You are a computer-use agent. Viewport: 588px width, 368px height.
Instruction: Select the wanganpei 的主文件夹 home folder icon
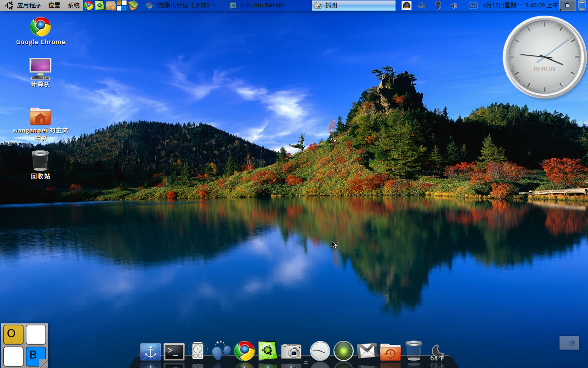[x=40, y=124]
